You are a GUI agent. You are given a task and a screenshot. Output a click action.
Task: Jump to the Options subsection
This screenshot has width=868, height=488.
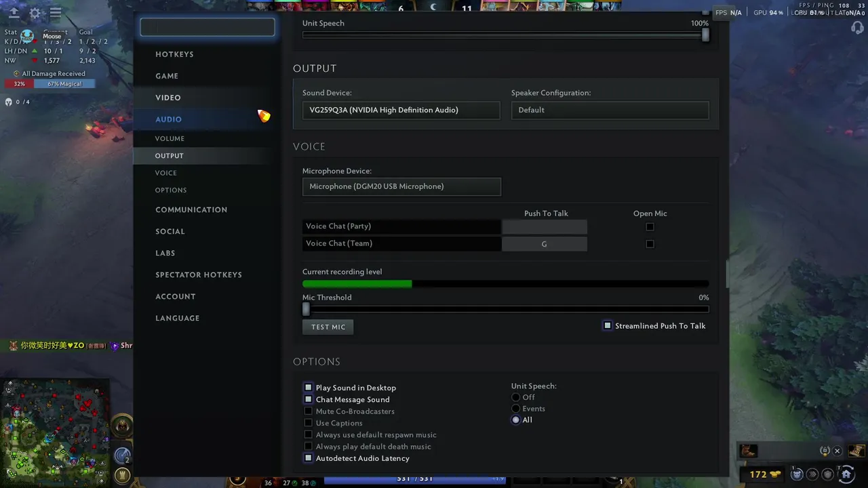tap(171, 190)
